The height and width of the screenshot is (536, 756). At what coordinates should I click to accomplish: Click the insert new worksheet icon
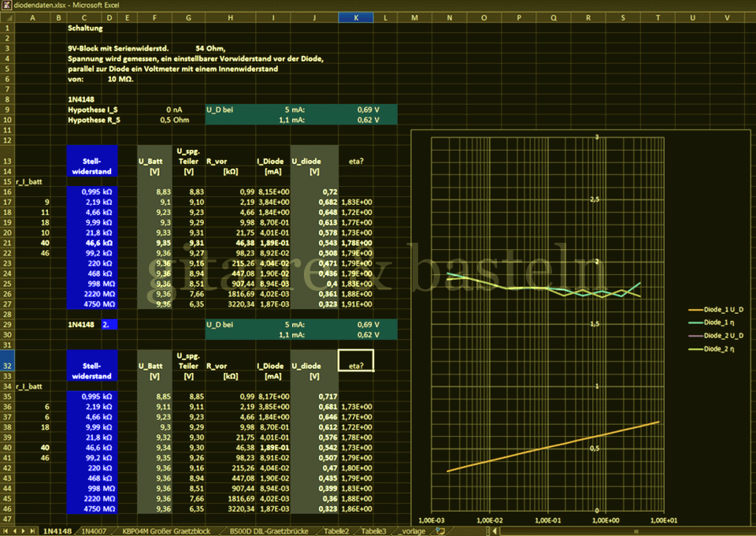click(x=440, y=531)
